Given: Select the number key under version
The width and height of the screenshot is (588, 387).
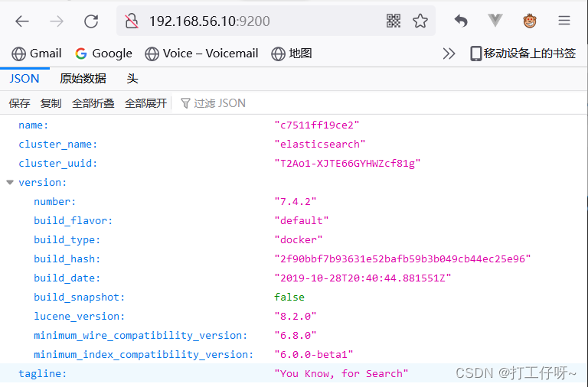Looking at the screenshot, I should tap(55, 202).
